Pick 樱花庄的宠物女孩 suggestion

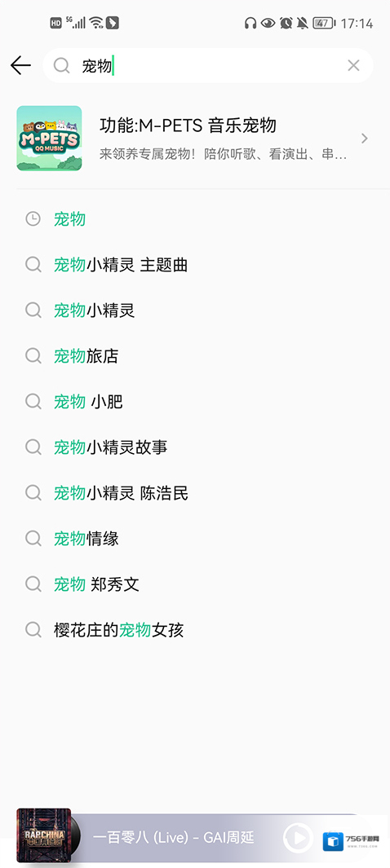195,629
